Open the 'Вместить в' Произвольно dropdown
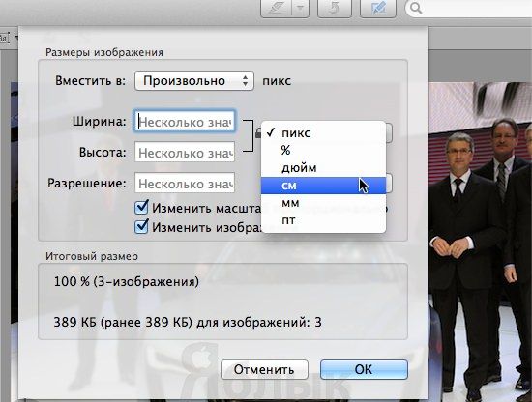Screen dimensions: 532x402 (194, 80)
